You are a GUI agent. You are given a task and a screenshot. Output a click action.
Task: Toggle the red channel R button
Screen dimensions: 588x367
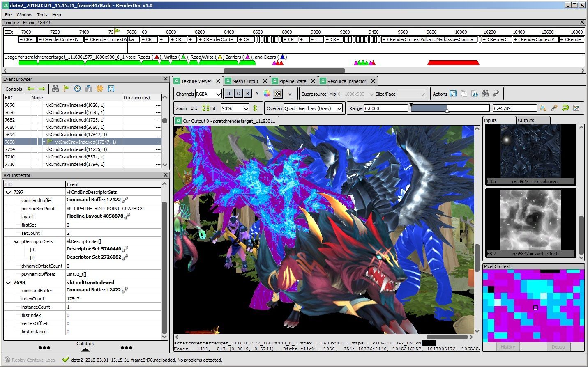pyautogui.click(x=229, y=94)
